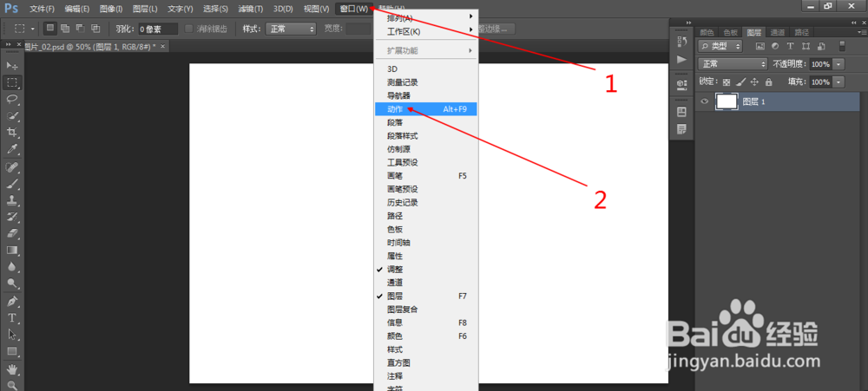Viewport: 868px width, 391px height.
Task: Click Intersect with Selection mode icon
Action: point(95,29)
